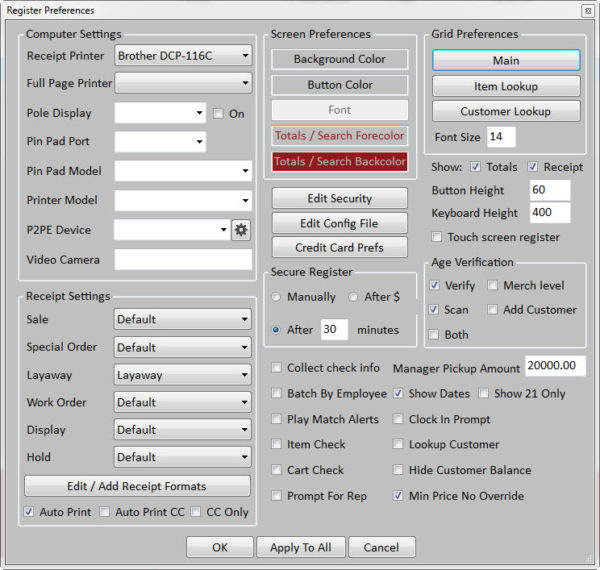600x570 pixels.
Task: Expand the Pin Pad Model dropdown
Action: coord(183,171)
